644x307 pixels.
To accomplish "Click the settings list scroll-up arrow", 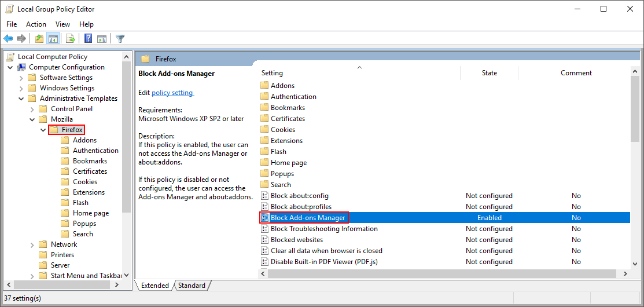I will click(635, 71).
